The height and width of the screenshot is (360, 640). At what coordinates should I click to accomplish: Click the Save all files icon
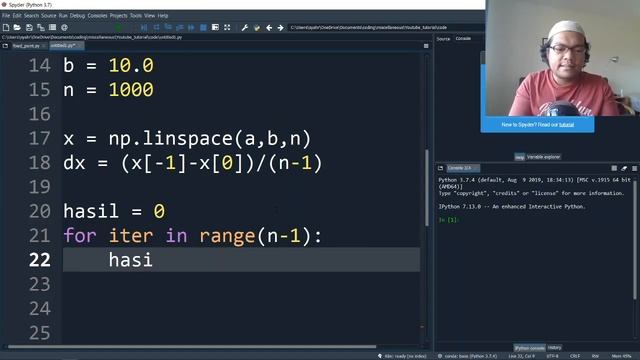coord(41,27)
